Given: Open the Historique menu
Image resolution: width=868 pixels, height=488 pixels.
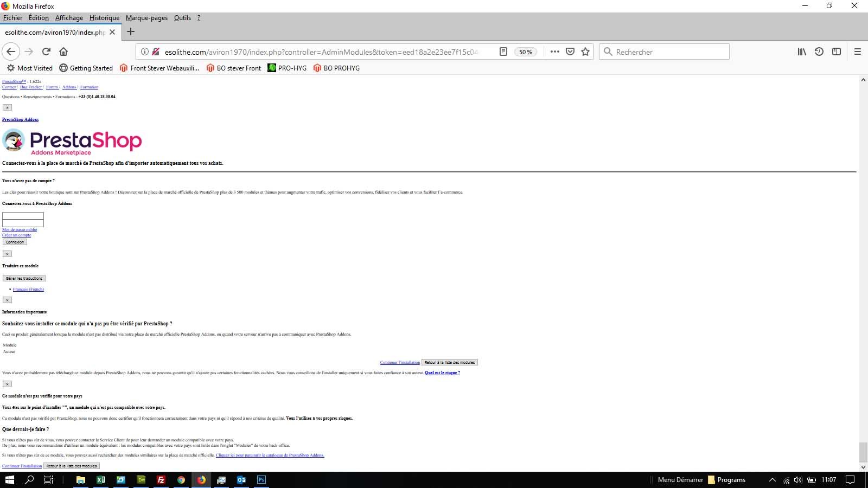Looking at the screenshot, I should [x=104, y=18].
